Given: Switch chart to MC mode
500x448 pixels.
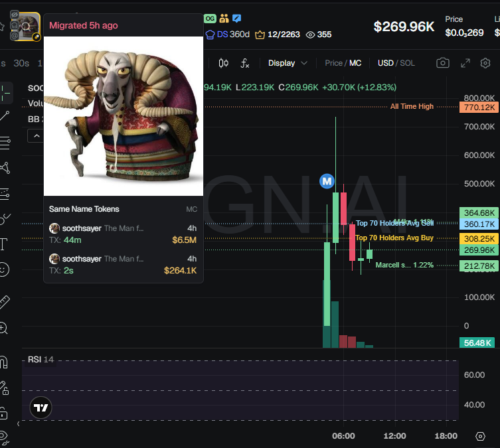Looking at the screenshot, I should tap(355, 63).
